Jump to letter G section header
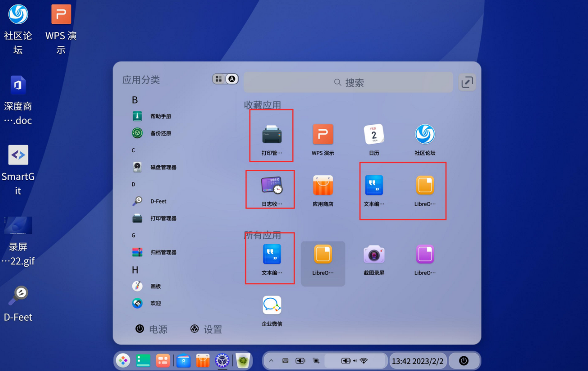The width and height of the screenshot is (588, 371). tap(134, 235)
